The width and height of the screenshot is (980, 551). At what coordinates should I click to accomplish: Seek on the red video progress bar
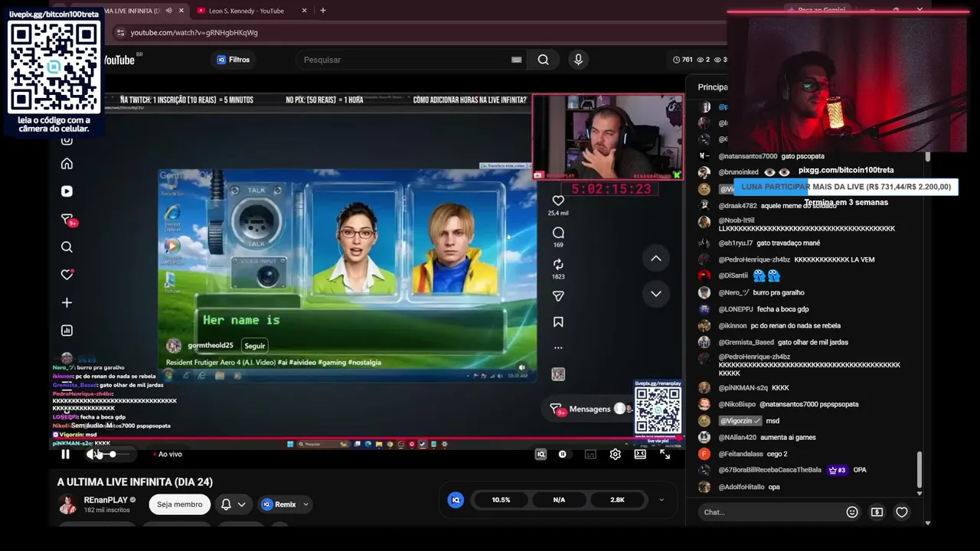coord(367,439)
